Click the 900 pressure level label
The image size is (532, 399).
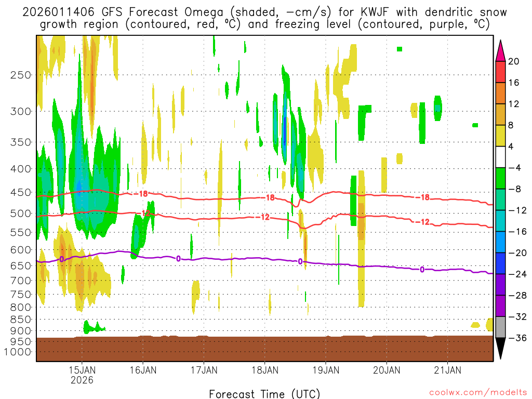tap(21, 331)
